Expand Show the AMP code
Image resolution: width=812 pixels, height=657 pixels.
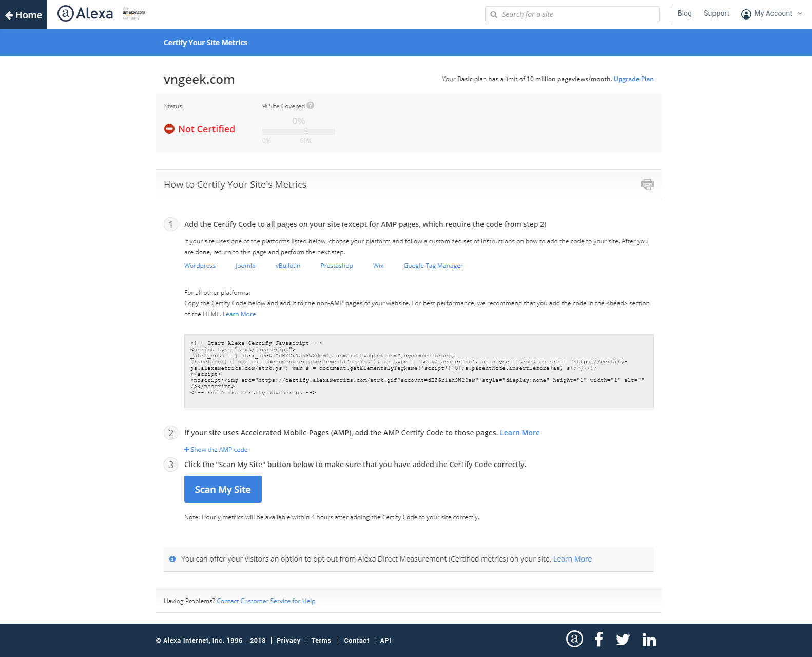click(216, 450)
